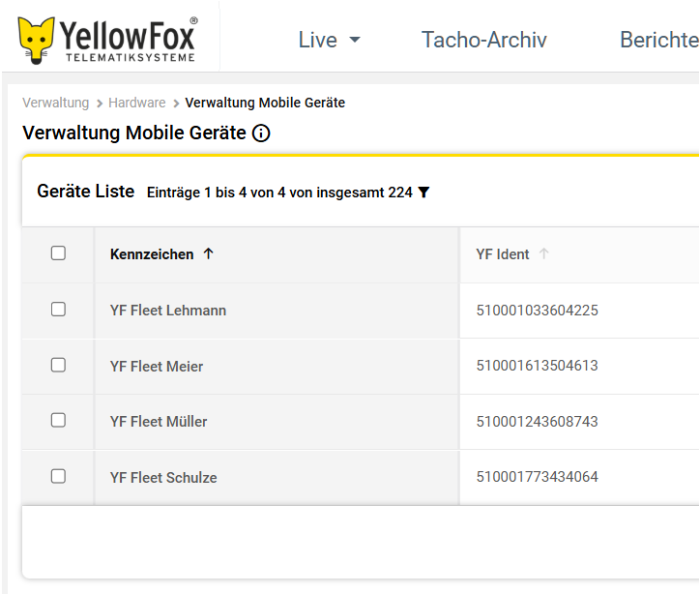Click ident number 510001613504613

[537, 366]
